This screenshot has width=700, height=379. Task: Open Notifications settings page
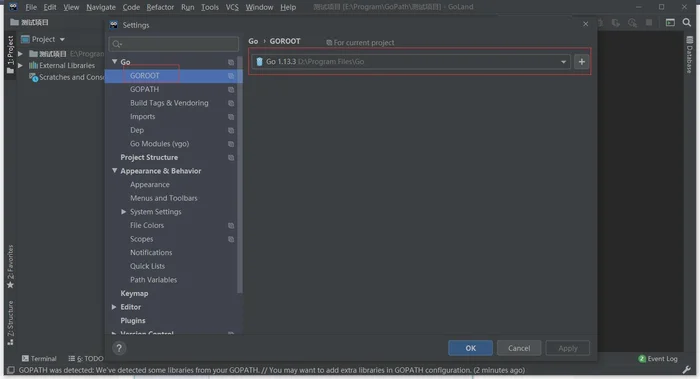pyautogui.click(x=151, y=252)
